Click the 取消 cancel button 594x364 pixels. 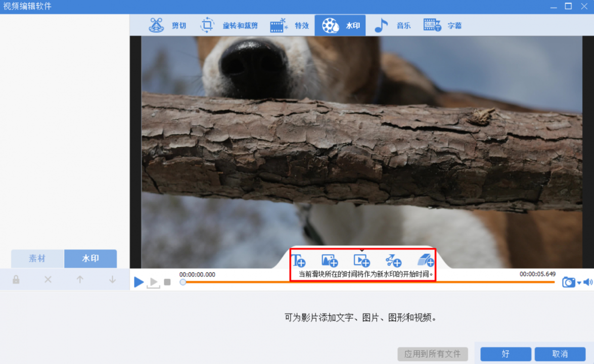(x=560, y=354)
